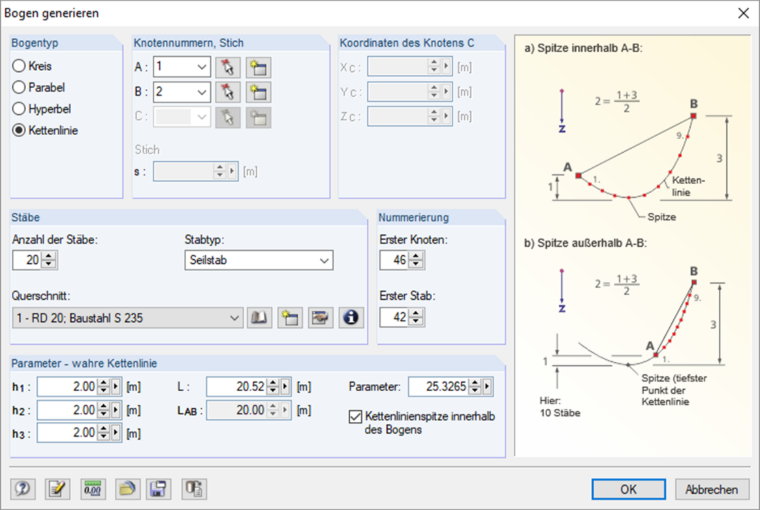This screenshot has height=510, width=760.
Task: Open the node A number dropdown
Action: (x=202, y=67)
